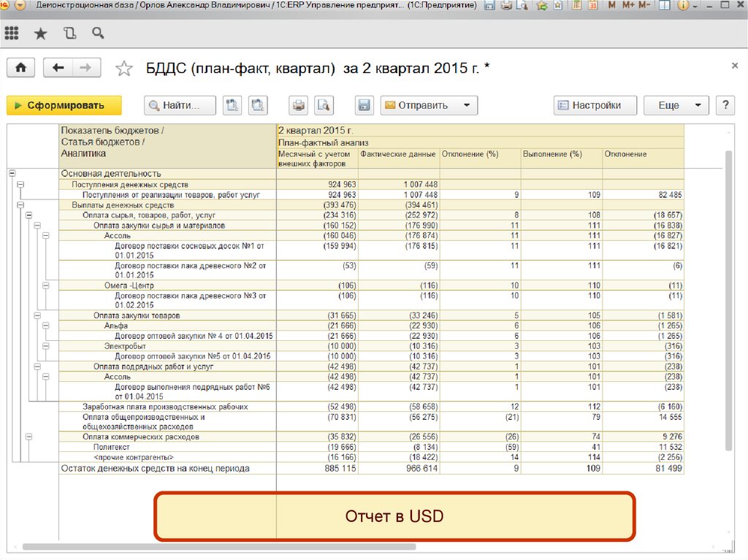
Task: Go to the home page icon
Action: coord(20,68)
